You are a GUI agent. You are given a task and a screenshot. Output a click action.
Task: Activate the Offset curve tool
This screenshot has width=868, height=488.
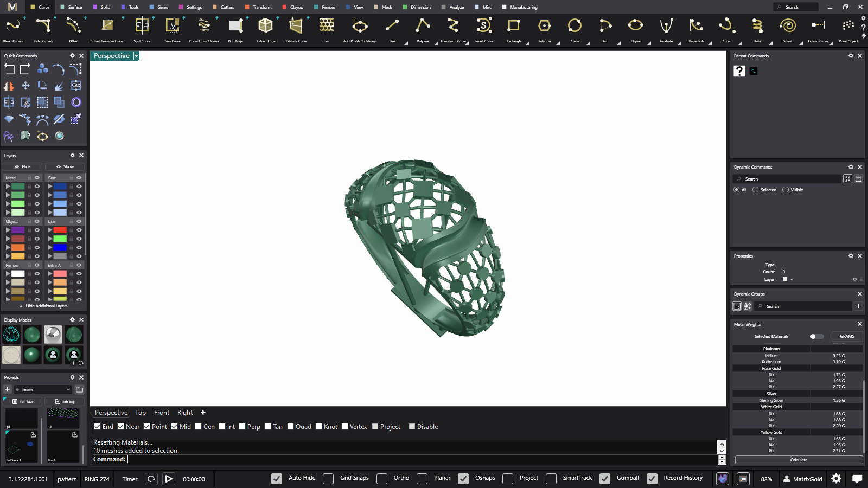point(74,29)
